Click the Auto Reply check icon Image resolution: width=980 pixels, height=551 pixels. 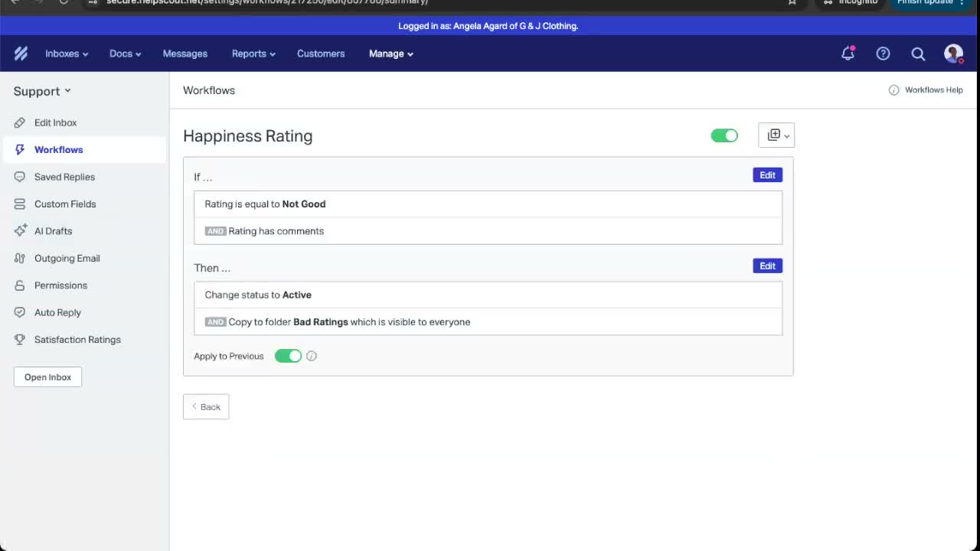(20, 312)
